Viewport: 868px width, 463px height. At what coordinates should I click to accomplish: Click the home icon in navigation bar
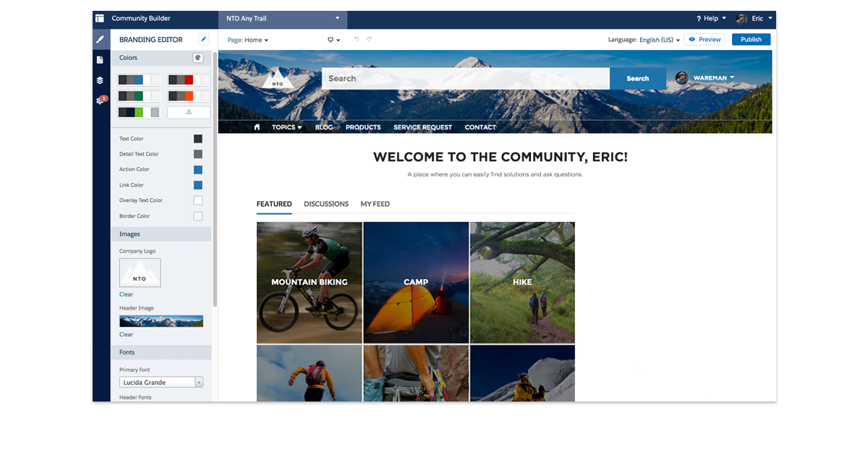(257, 127)
